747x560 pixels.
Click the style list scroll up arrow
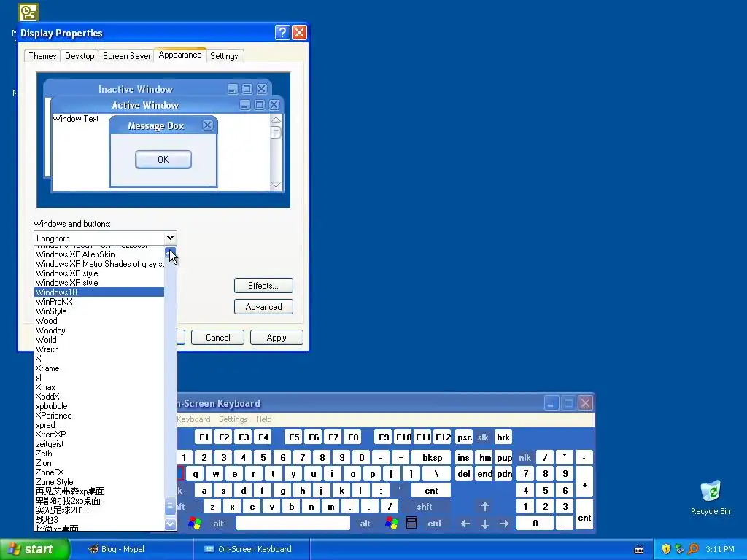click(x=170, y=252)
